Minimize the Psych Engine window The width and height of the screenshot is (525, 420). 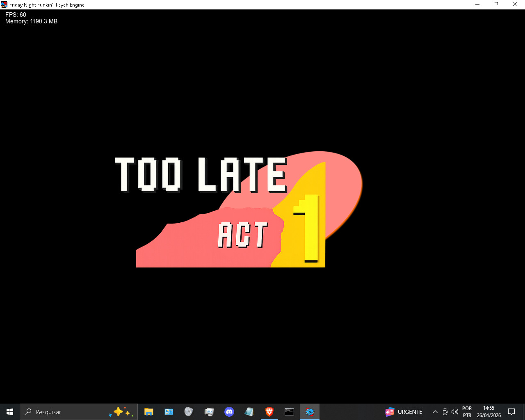(x=477, y=5)
